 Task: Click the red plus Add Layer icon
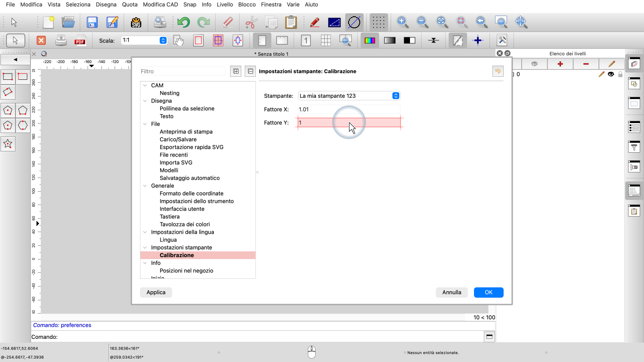(560, 64)
